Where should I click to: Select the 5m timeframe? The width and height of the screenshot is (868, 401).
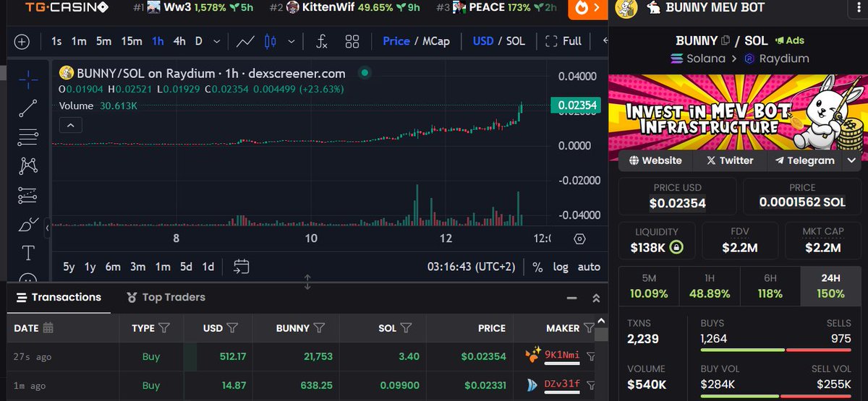coord(104,41)
